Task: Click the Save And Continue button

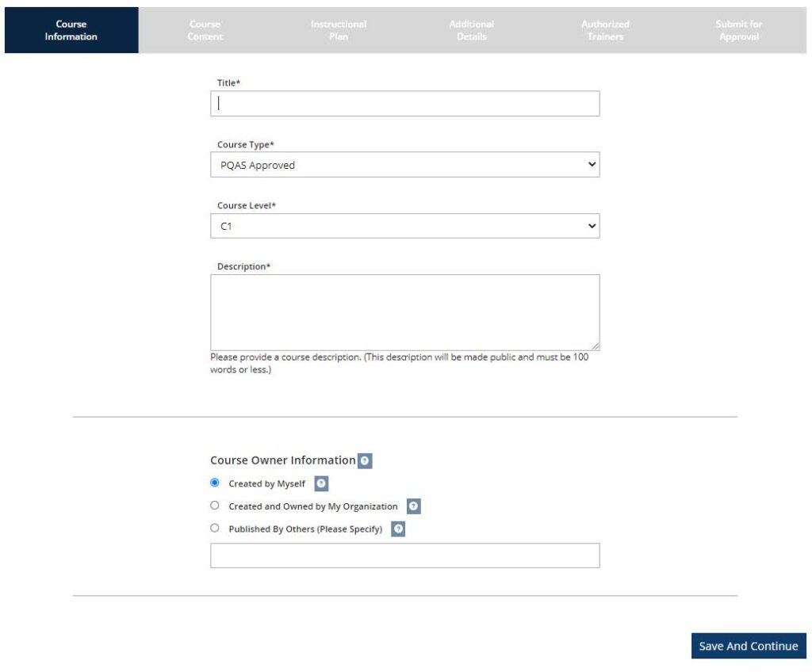Action: click(748, 646)
